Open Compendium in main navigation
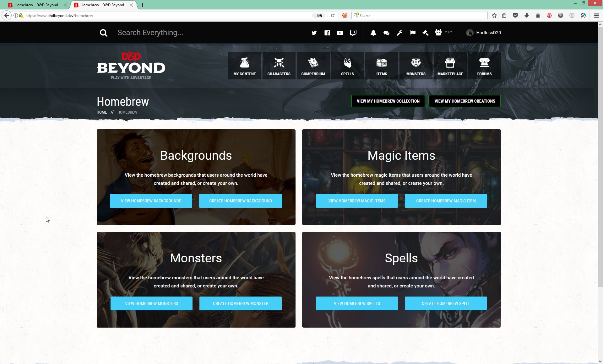603x364 pixels. point(313,66)
